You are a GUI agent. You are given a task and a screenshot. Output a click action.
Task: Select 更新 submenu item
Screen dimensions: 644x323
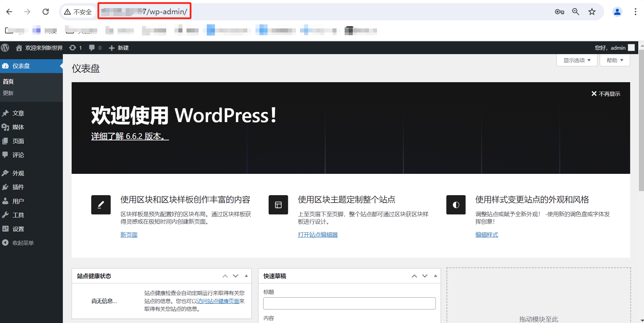click(8, 93)
